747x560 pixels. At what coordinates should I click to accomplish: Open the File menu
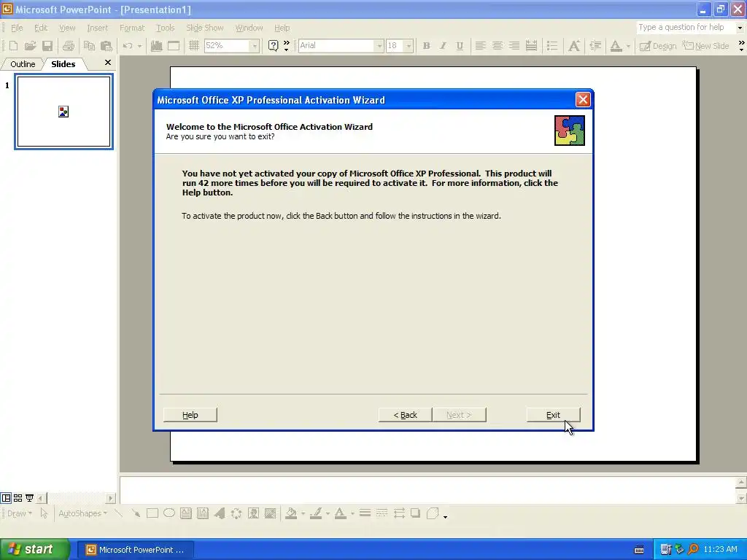coord(17,28)
